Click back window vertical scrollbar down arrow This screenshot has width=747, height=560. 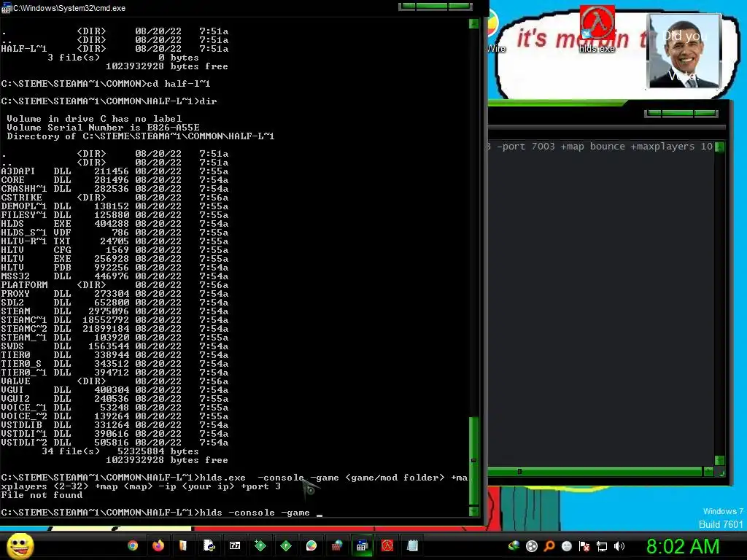(719, 460)
